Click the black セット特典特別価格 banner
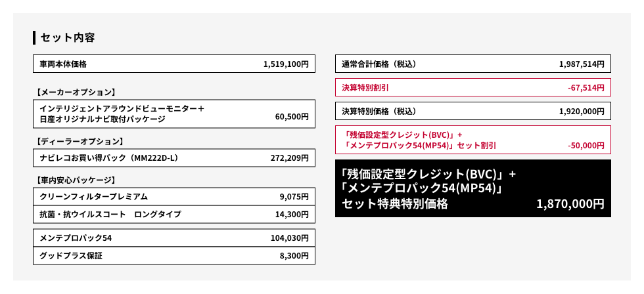 coord(473,188)
